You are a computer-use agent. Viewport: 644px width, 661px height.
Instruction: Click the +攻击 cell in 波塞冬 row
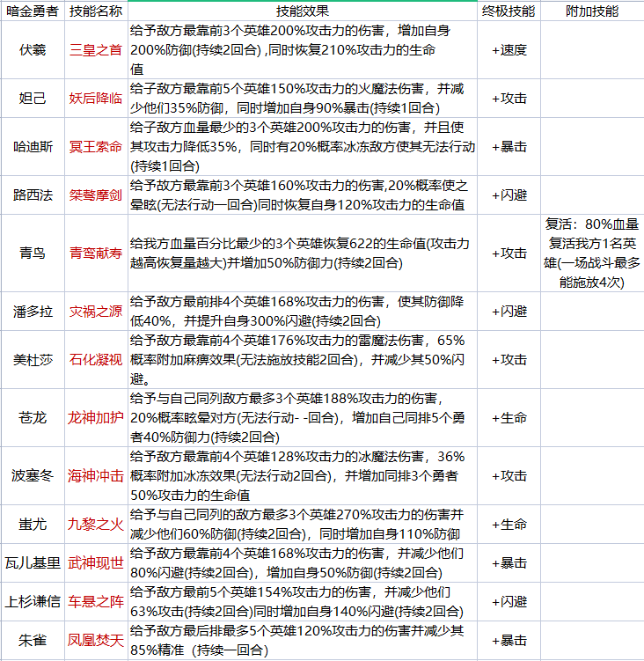[509, 475]
